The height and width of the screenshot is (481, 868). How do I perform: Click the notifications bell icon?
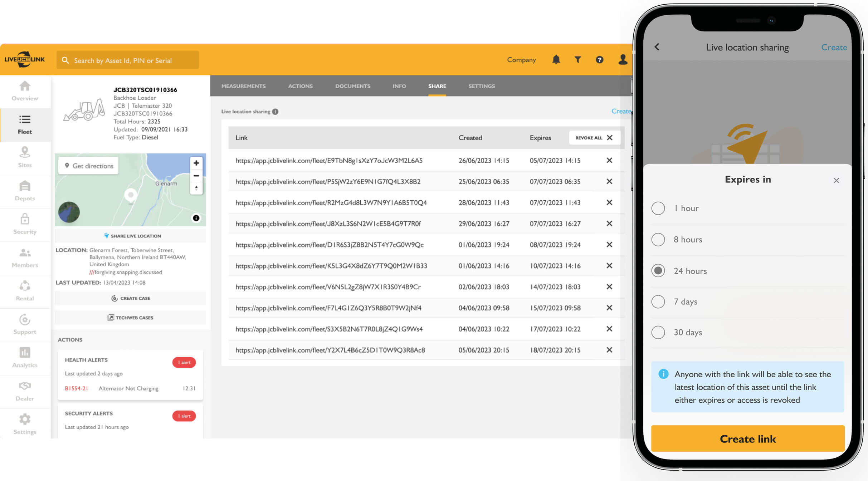coord(556,60)
